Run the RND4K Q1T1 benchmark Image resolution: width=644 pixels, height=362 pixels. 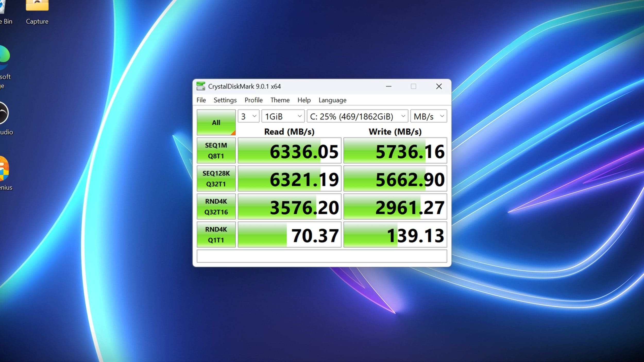coord(216,235)
